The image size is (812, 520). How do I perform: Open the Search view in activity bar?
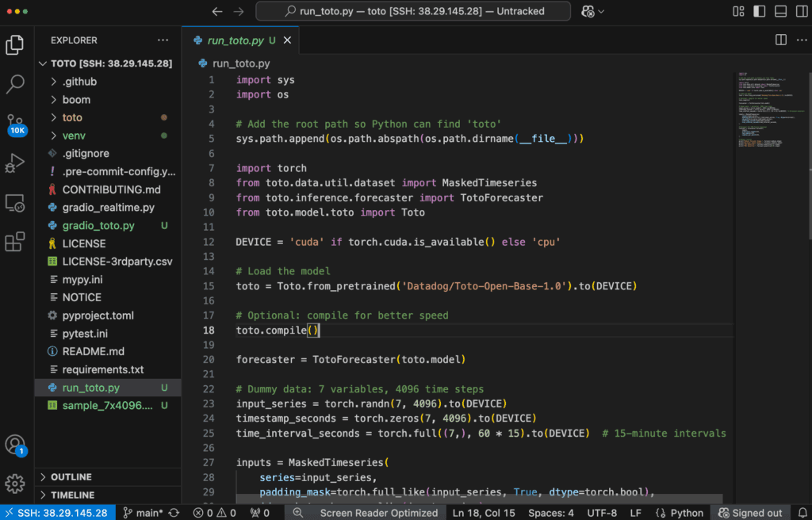pyautogui.click(x=15, y=83)
